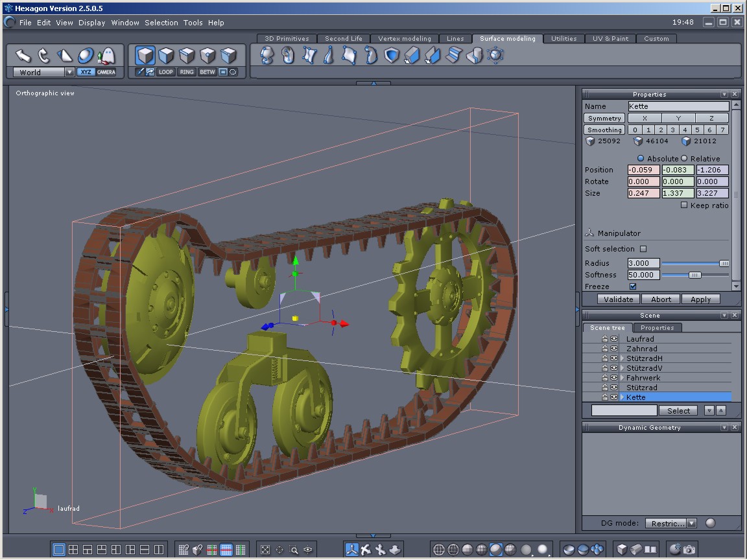This screenshot has height=560, width=747.
Task: Open the World coordinate dropdown
Action: point(69,73)
